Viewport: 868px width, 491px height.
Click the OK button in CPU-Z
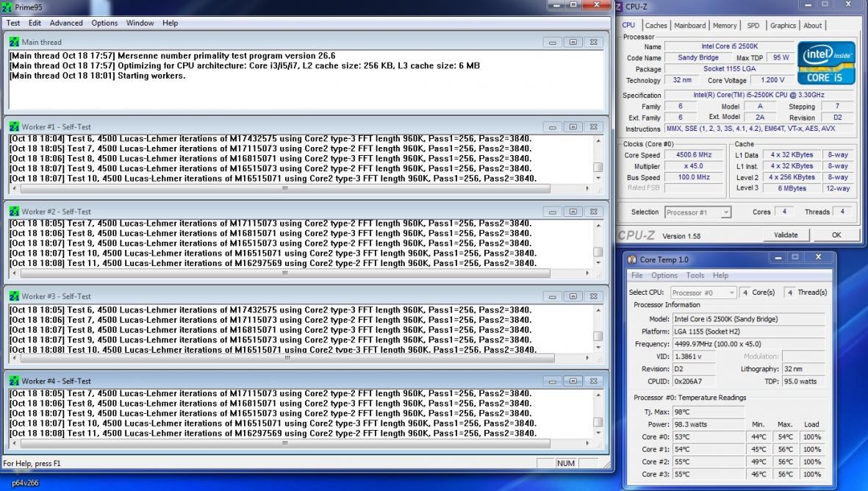click(x=836, y=234)
